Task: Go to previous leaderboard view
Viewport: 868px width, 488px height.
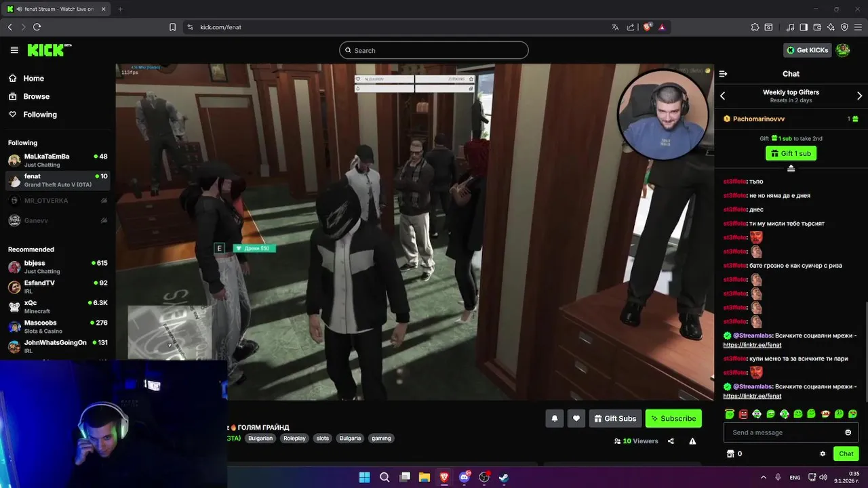Action: 722,96
